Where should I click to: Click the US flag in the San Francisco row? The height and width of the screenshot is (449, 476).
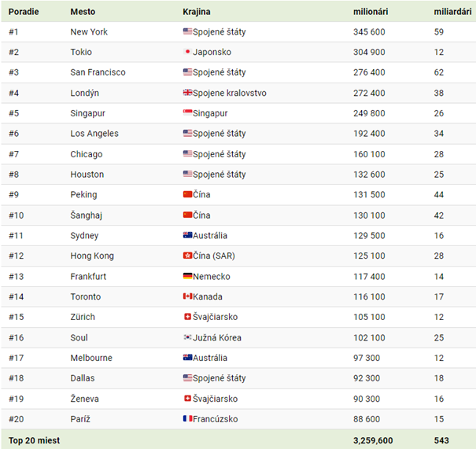pos(187,72)
